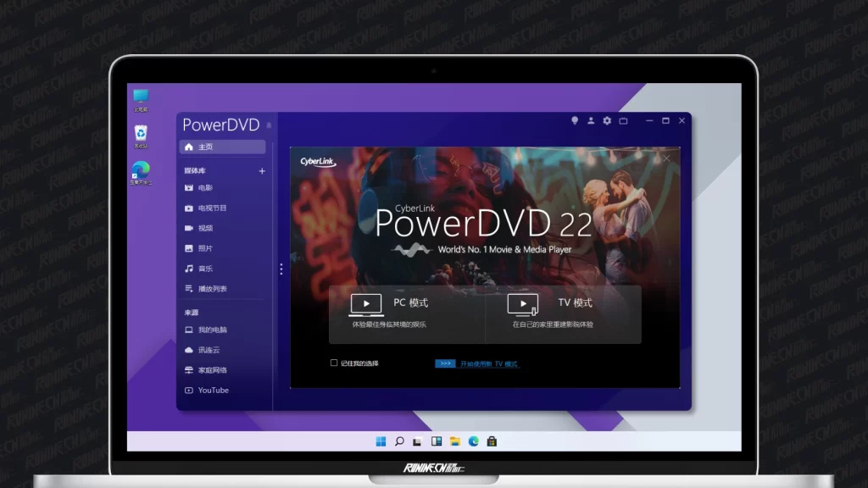
Task: Switch to TV mode via title bar icon
Action: point(623,121)
